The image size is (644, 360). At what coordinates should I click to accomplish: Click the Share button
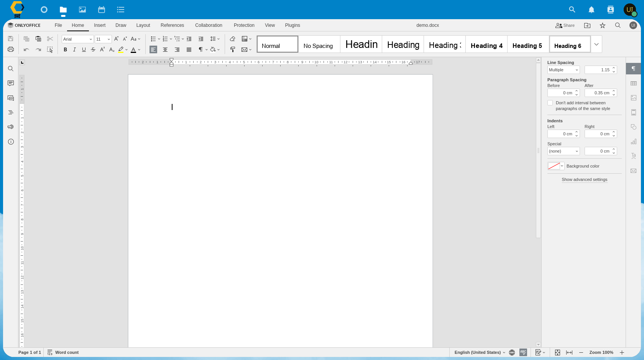click(565, 25)
